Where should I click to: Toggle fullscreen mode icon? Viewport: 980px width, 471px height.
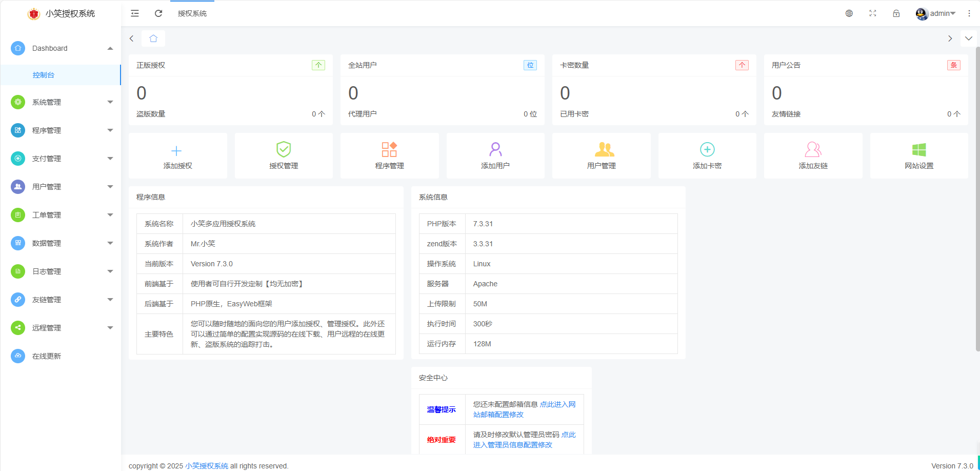coord(873,13)
